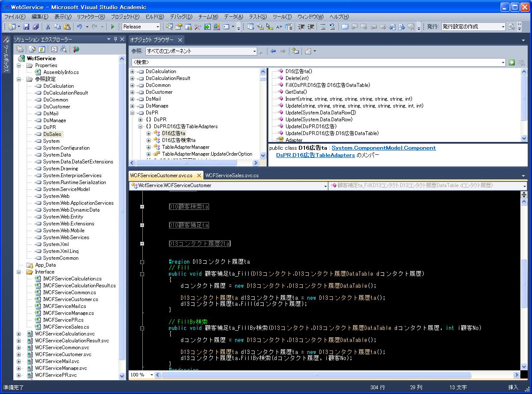Click the Display Object Member List icon
This screenshot has height=394, width=532.
[x=250, y=27]
